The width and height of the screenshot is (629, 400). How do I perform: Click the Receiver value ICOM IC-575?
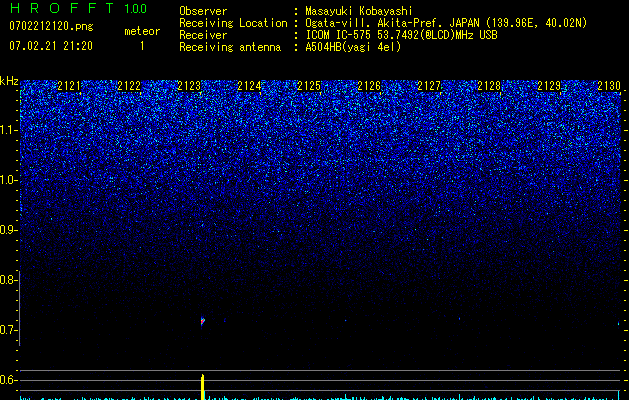[x=340, y=35]
